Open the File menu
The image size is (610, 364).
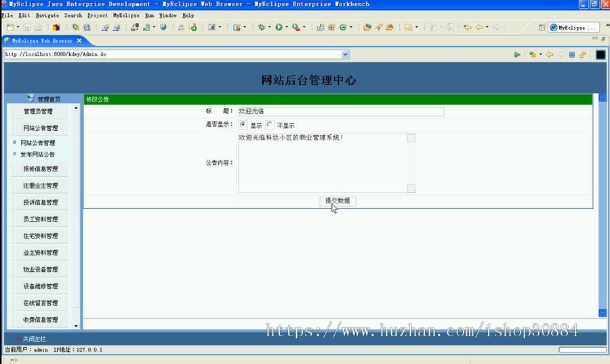point(7,16)
